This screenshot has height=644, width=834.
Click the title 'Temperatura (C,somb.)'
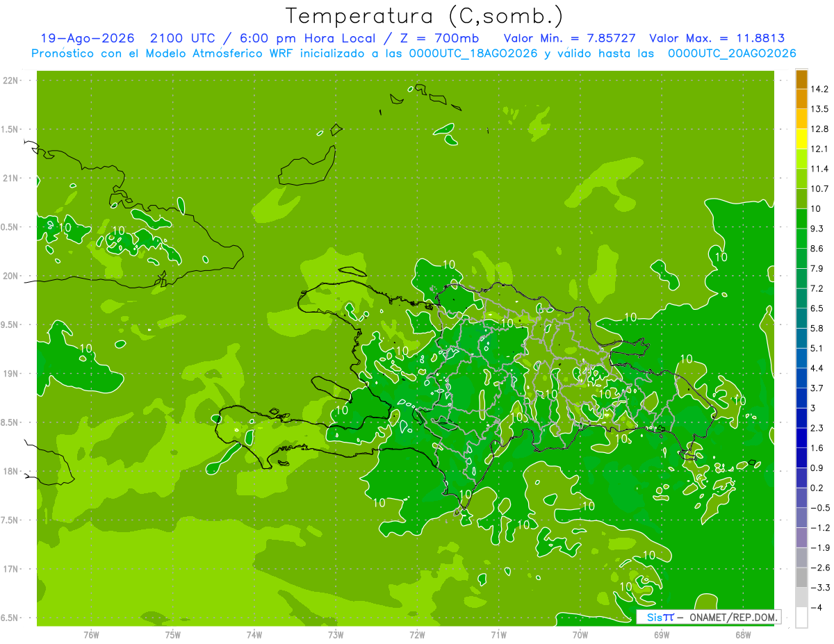425,15
